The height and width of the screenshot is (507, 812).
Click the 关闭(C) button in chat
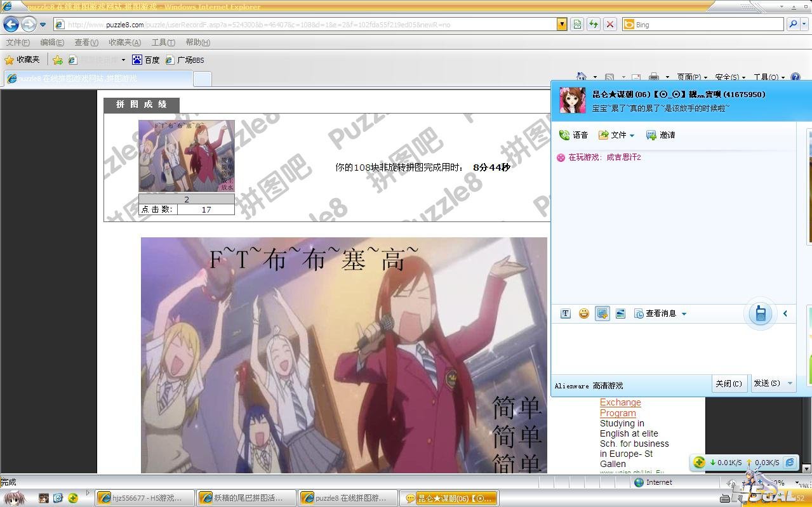point(729,384)
